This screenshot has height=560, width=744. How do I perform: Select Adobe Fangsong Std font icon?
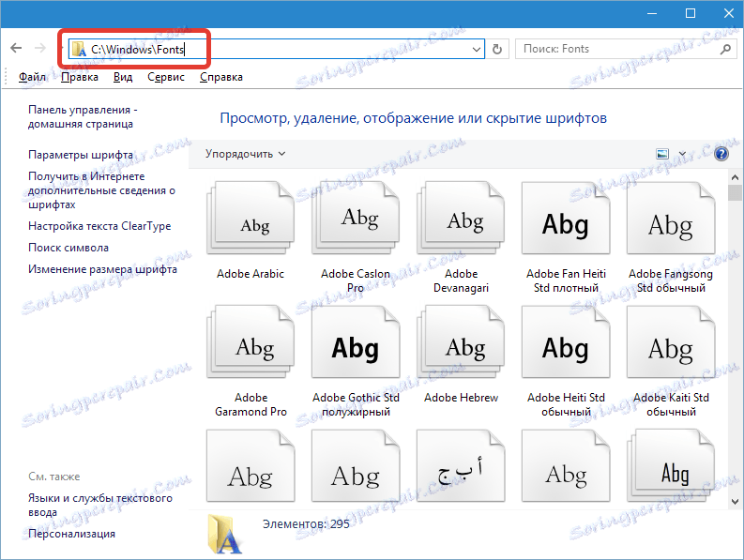tap(671, 218)
